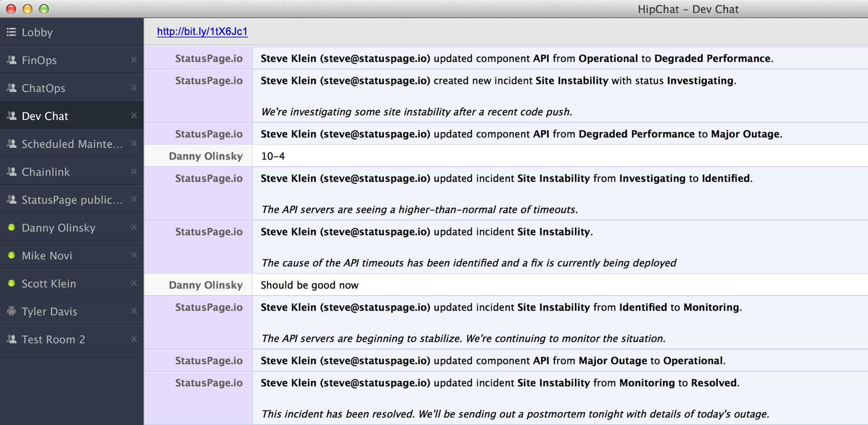Switch to Test Room 2
This screenshot has height=425, width=868.
72,339
